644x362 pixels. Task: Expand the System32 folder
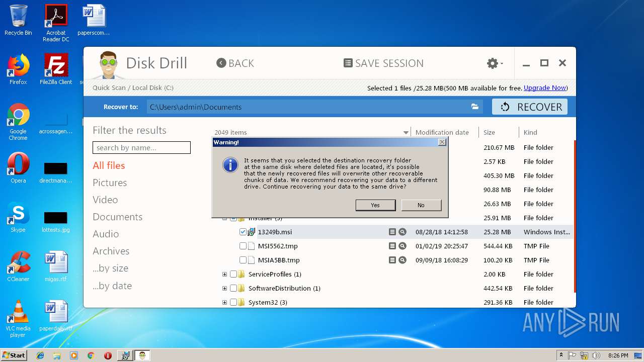pos(224,302)
